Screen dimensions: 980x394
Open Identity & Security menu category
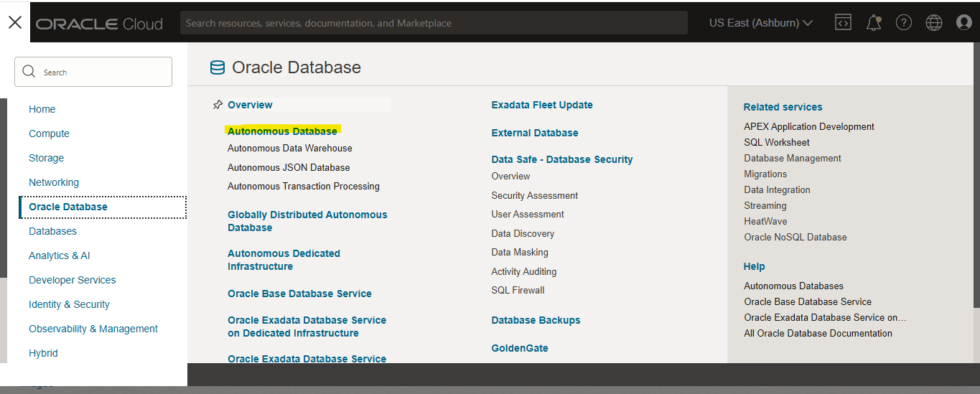coord(69,304)
